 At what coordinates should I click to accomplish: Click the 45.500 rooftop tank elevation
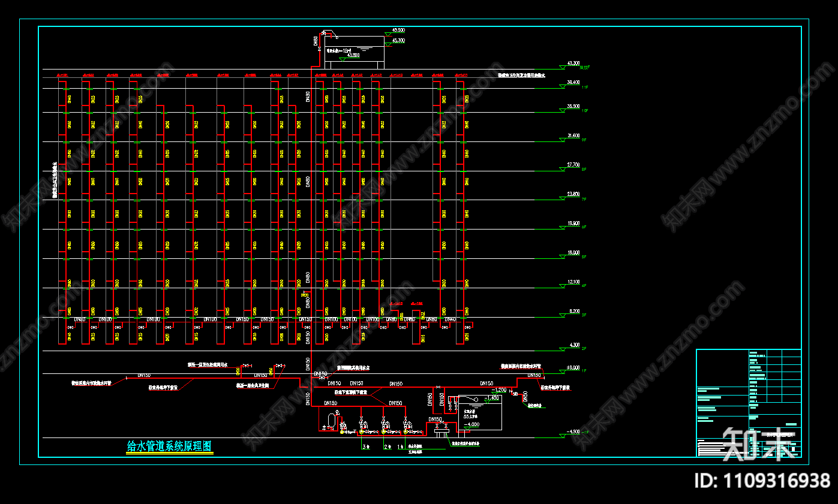pos(398,29)
